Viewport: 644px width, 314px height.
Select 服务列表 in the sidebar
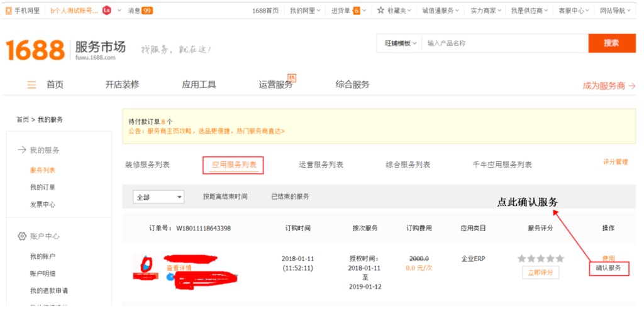tap(43, 170)
